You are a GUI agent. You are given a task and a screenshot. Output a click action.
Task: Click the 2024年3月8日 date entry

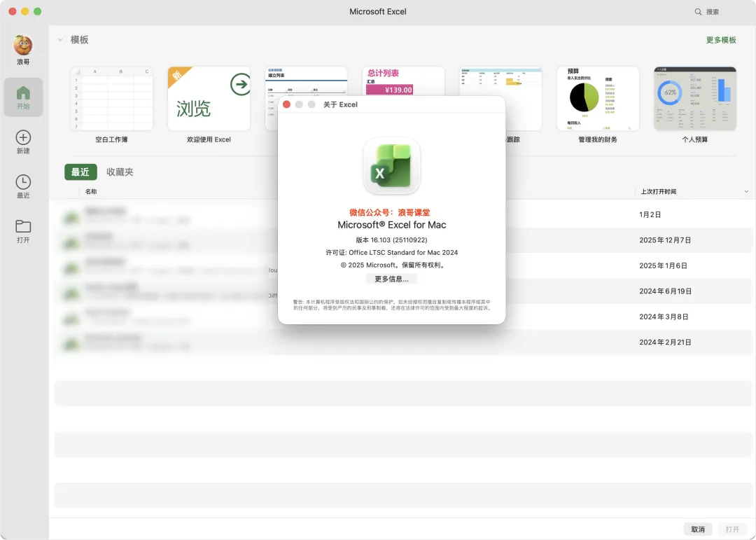(664, 317)
